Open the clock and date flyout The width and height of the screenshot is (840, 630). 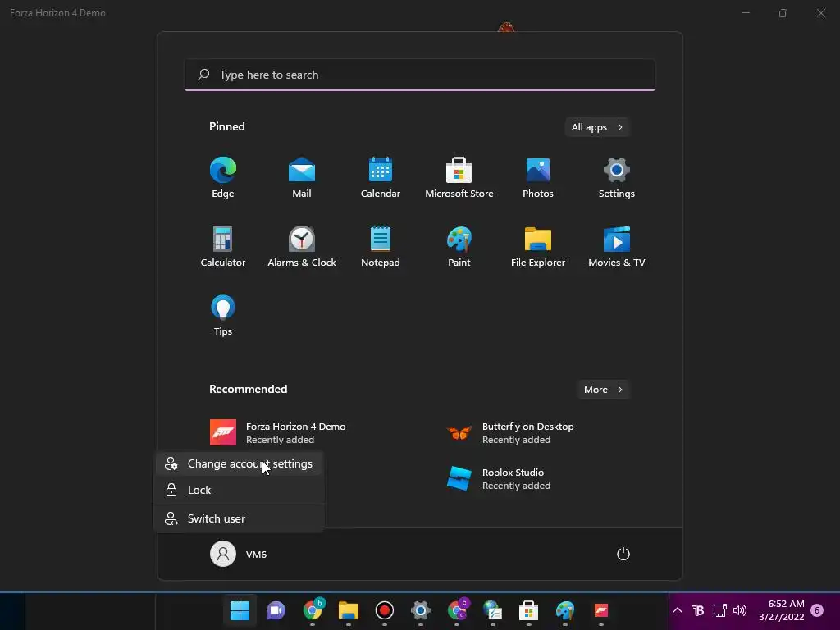click(781, 610)
